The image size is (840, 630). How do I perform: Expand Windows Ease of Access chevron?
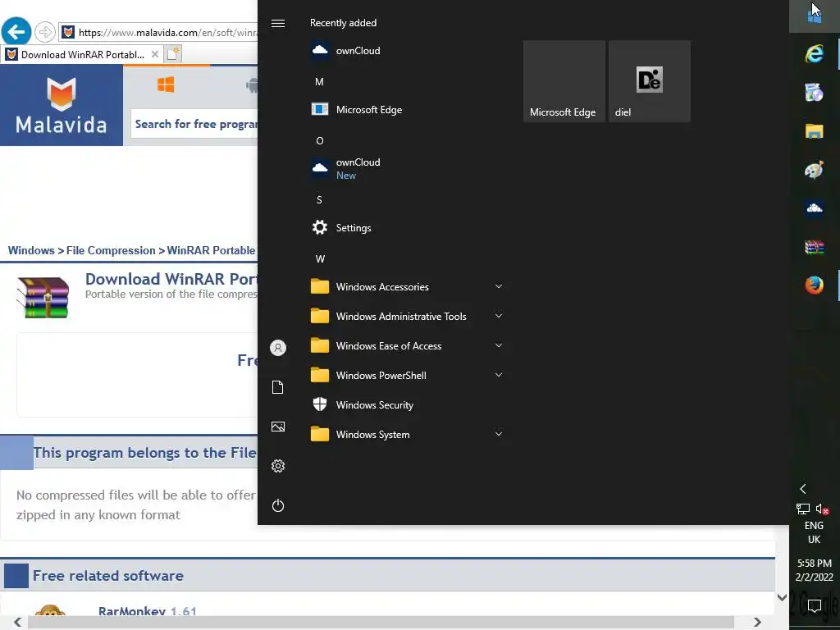point(499,345)
